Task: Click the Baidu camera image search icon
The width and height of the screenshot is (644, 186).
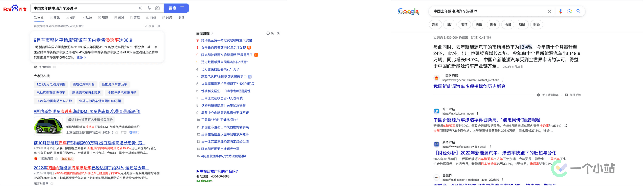Action: tap(157, 8)
